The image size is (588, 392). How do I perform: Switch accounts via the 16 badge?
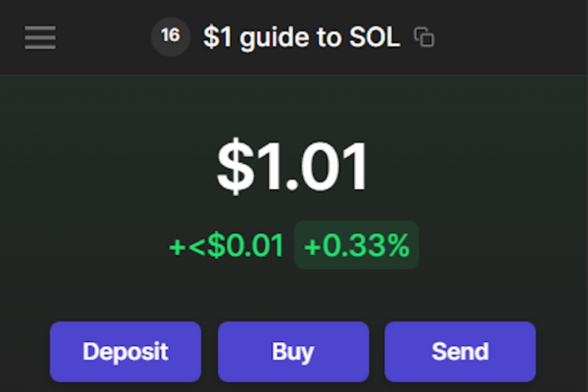(x=171, y=37)
